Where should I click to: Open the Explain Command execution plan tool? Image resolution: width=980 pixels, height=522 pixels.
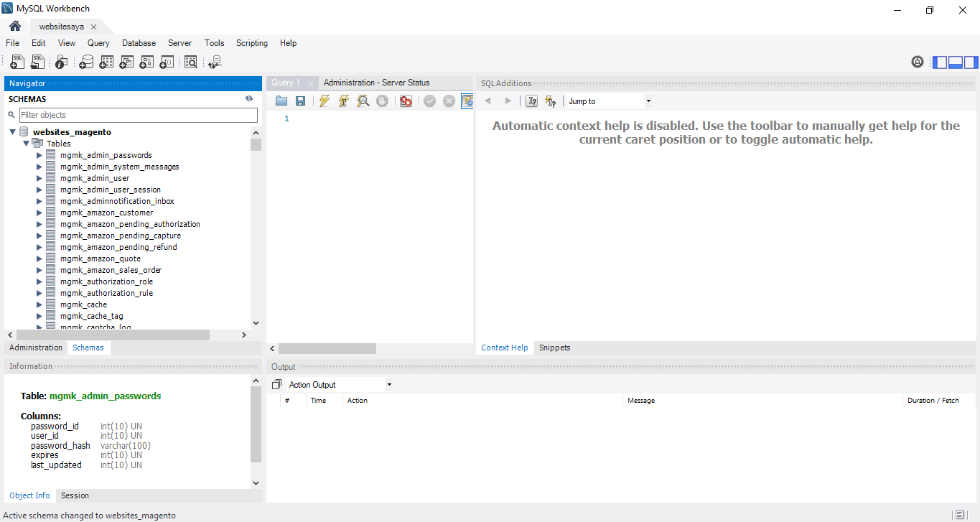[363, 101]
